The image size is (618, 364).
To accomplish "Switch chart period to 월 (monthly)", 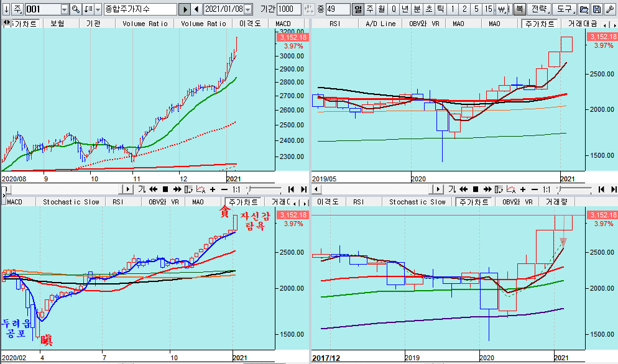I will (x=382, y=9).
